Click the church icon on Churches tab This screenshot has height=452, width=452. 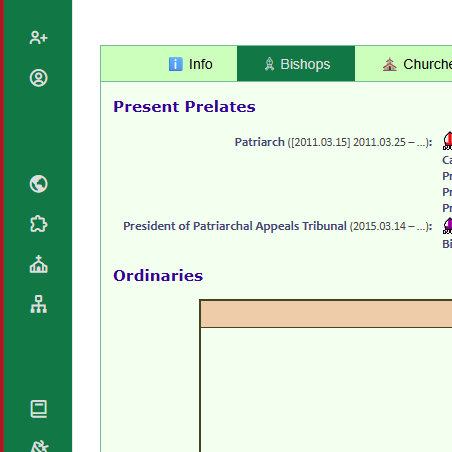[390, 64]
